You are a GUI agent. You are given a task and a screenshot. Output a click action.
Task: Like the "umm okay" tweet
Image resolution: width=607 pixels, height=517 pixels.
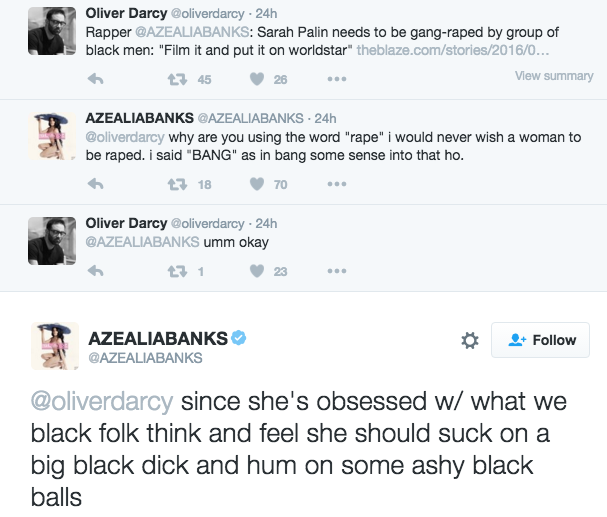258,271
